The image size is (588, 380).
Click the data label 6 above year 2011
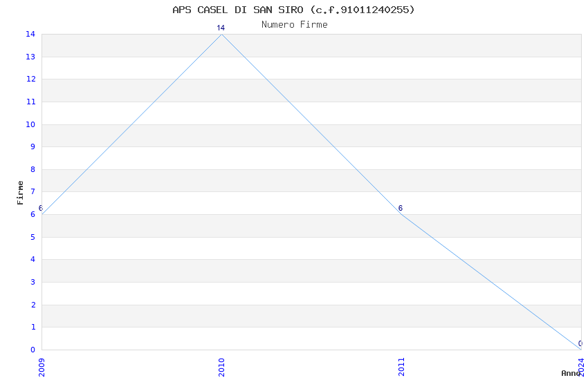[x=401, y=208]
